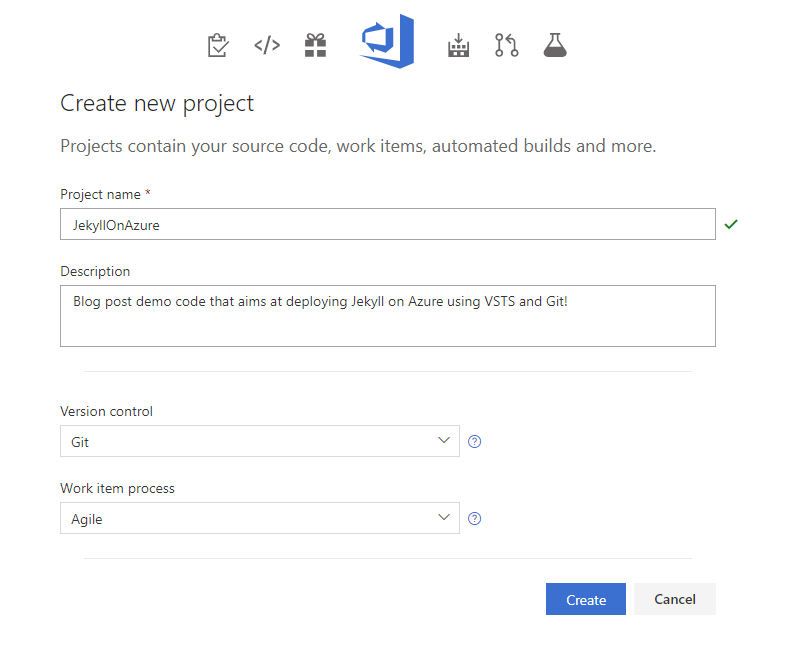Screen dimensions: 794x654
Task: Click help icon next to Work item process
Action: point(474,518)
